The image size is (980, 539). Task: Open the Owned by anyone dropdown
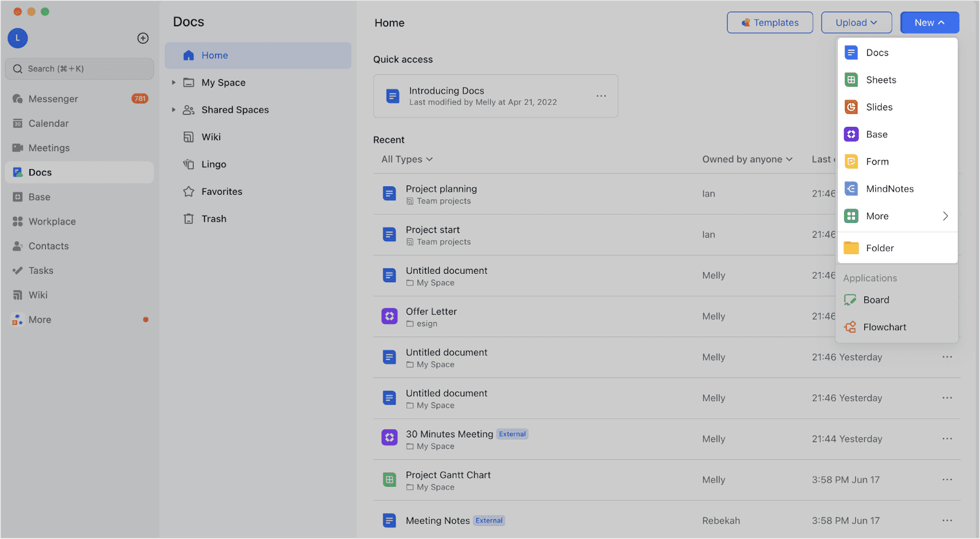pos(747,159)
